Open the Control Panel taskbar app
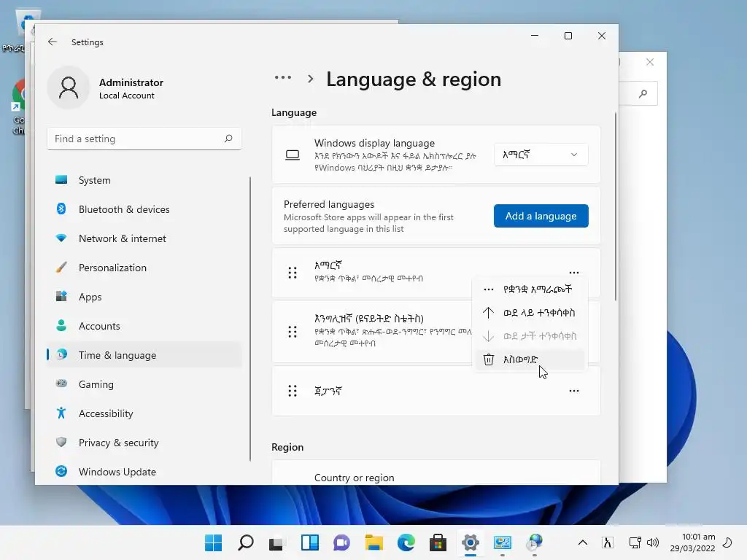747x560 pixels. 502,542
